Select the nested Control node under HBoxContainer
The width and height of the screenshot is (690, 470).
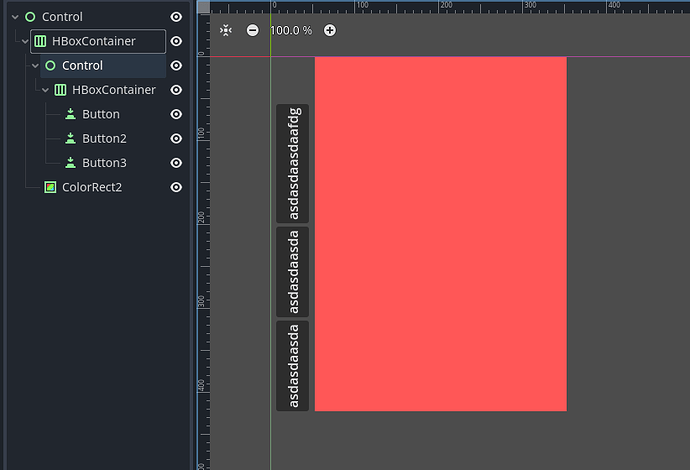point(82,66)
